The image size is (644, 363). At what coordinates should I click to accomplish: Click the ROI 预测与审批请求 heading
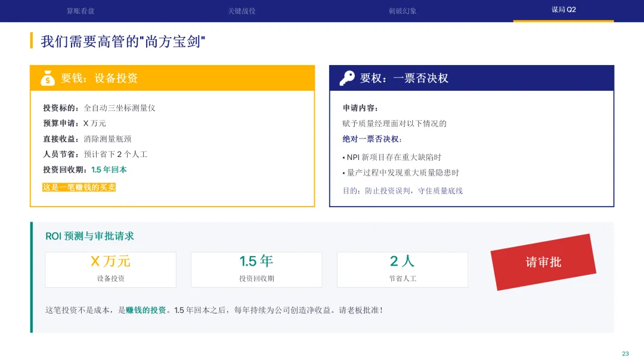click(89, 236)
